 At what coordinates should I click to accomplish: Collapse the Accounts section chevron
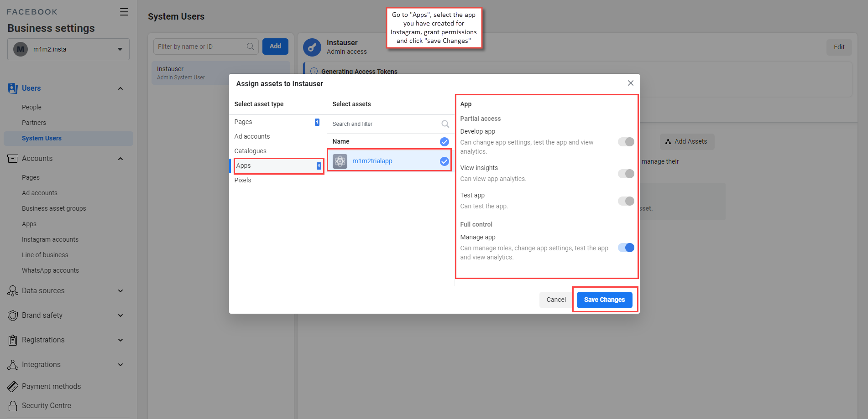pos(120,159)
